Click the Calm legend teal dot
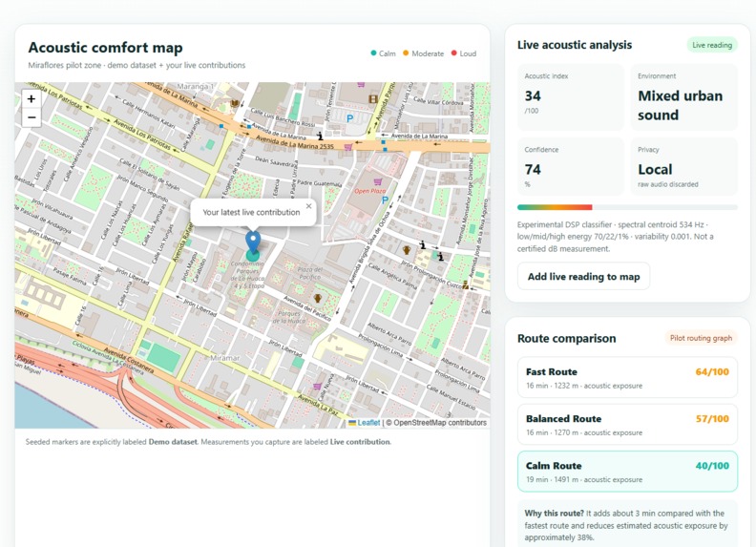The image size is (756, 547). click(x=373, y=53)
